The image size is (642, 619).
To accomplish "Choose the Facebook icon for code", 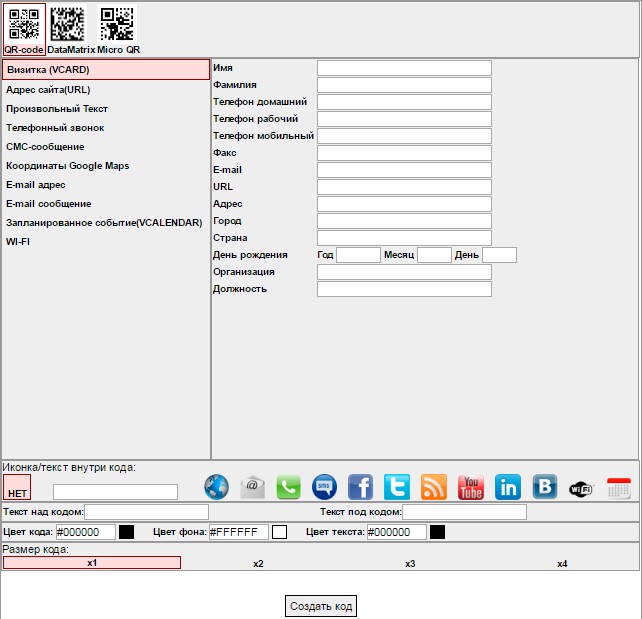I will pos(360,487).
